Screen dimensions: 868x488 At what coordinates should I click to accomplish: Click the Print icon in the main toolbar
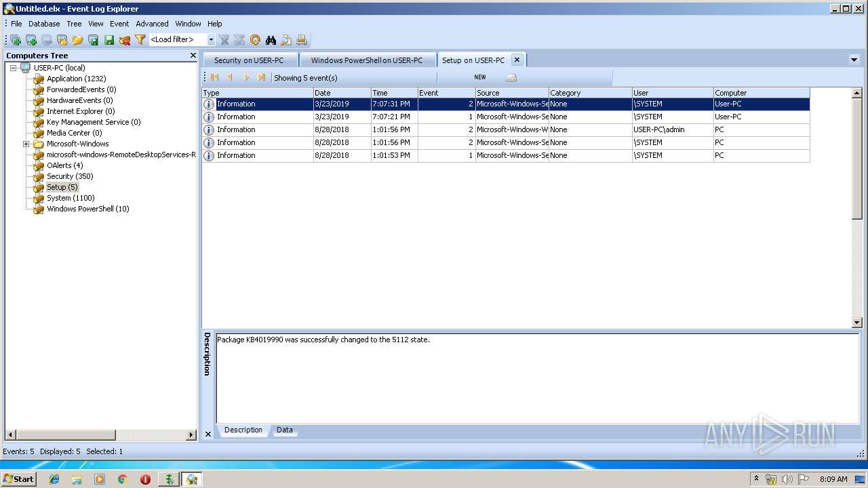click(302, 40)
